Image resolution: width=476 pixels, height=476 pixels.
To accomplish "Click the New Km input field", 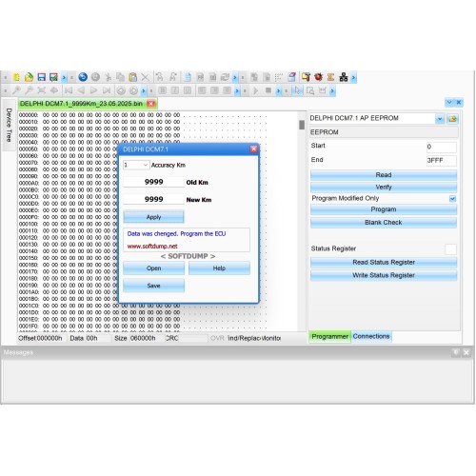I will [153, 199].
